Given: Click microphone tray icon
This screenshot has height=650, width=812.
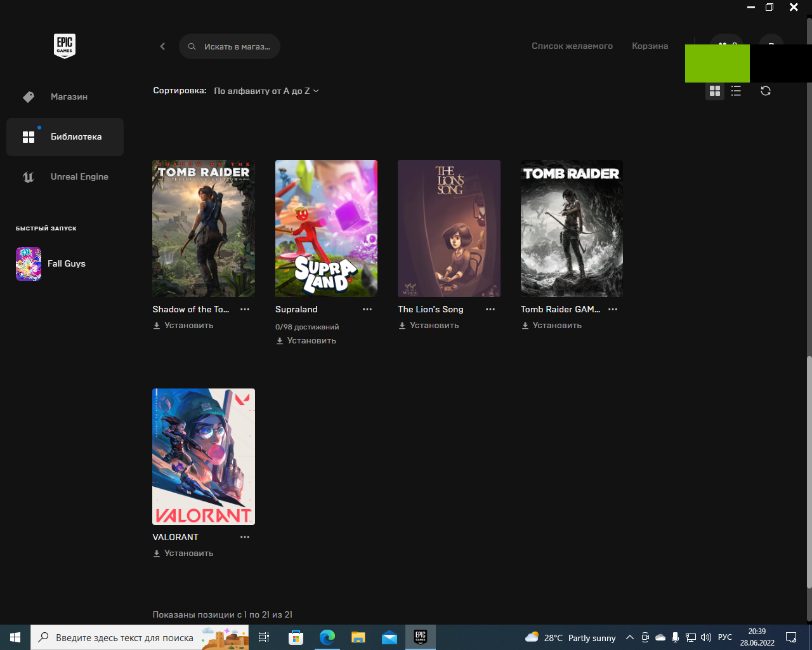Looking at the screenshot, I should point(676,637).
